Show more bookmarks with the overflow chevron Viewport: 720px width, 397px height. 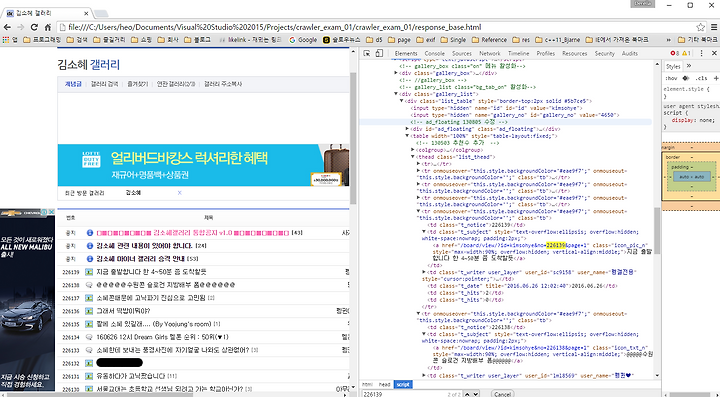pos(669,40)
